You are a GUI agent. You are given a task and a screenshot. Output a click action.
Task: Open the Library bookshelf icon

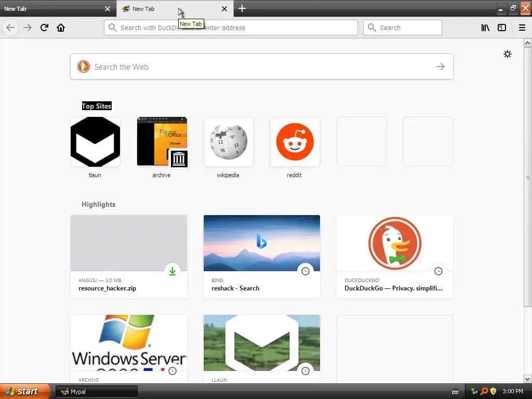(485, 28)
